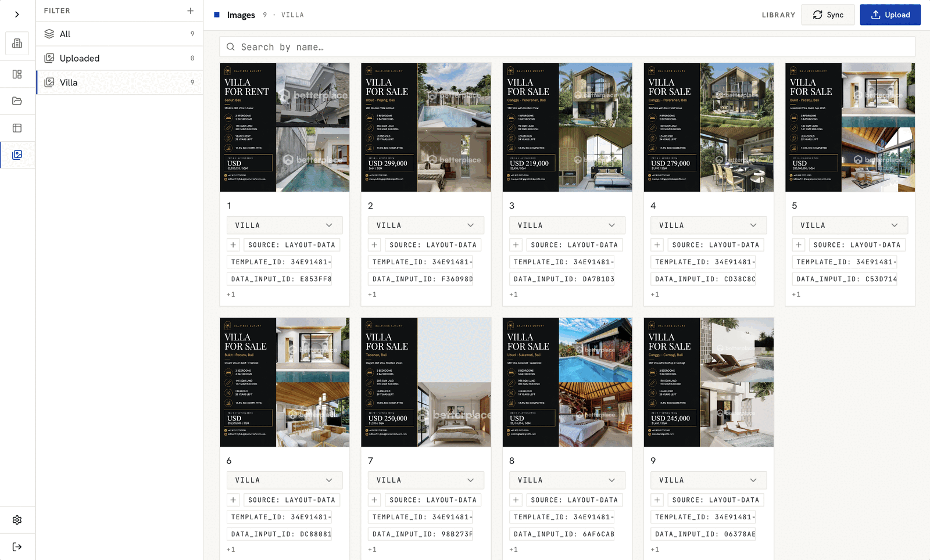
Task: Add a tag to image 4
Action: point(657,245)
